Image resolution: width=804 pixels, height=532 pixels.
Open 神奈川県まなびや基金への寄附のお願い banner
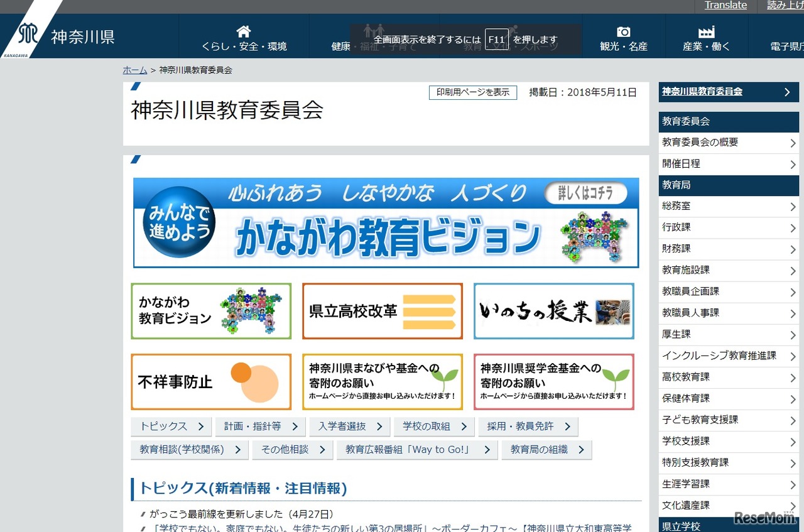point(382,382)
